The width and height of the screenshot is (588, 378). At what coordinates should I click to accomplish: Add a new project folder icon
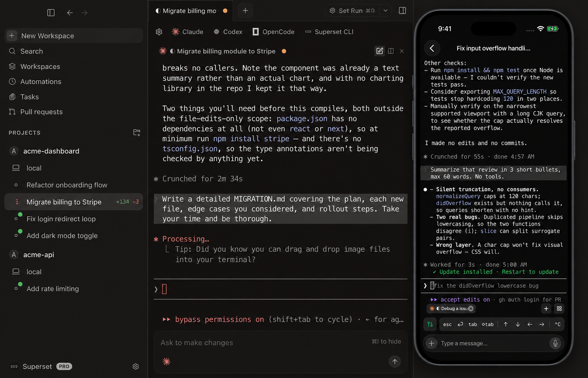coord(137,133)
